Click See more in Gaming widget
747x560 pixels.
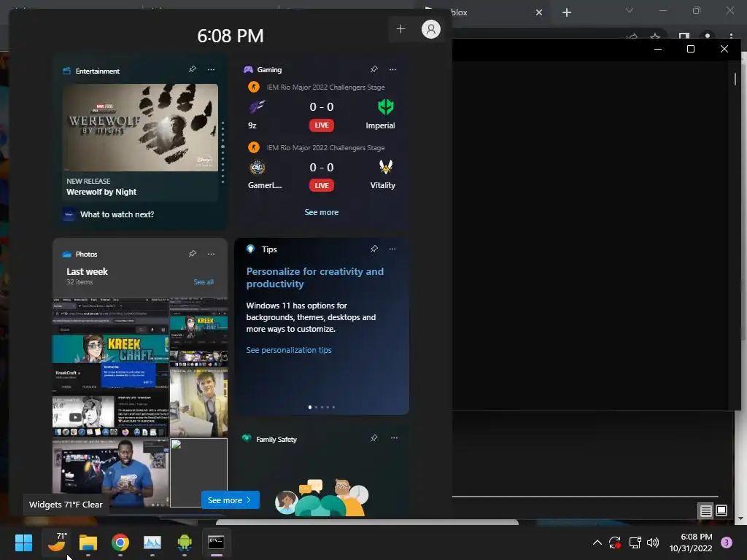(322, 212)
